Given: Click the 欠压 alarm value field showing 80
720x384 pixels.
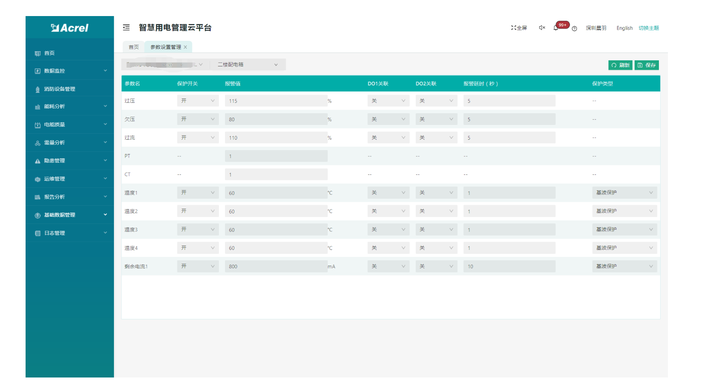Looking at the screenshot, I should (x=276, y=119).
